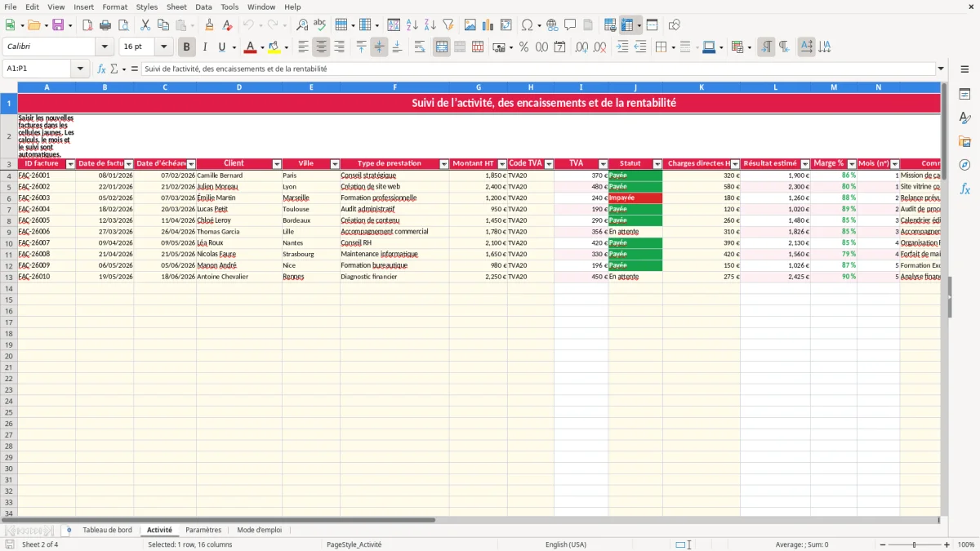Expand the Name Box dropdown
This screenshot has height=551, width=980.
(80, 69)
